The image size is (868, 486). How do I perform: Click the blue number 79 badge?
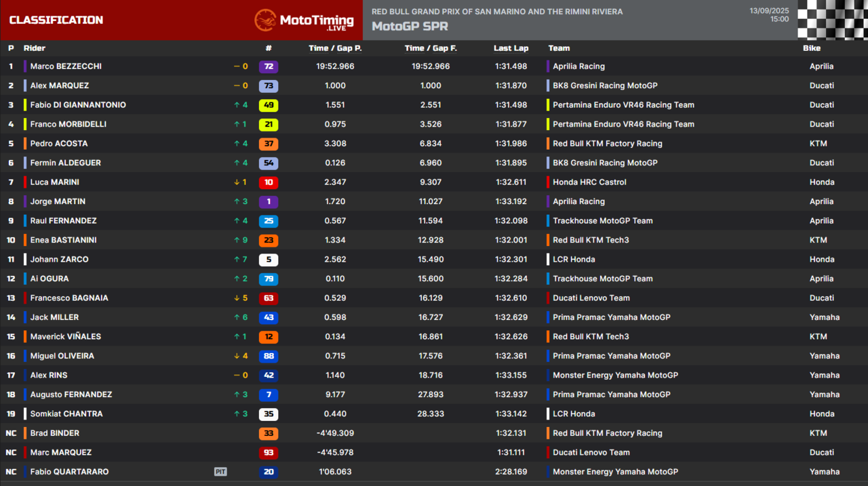click(269, 279)
